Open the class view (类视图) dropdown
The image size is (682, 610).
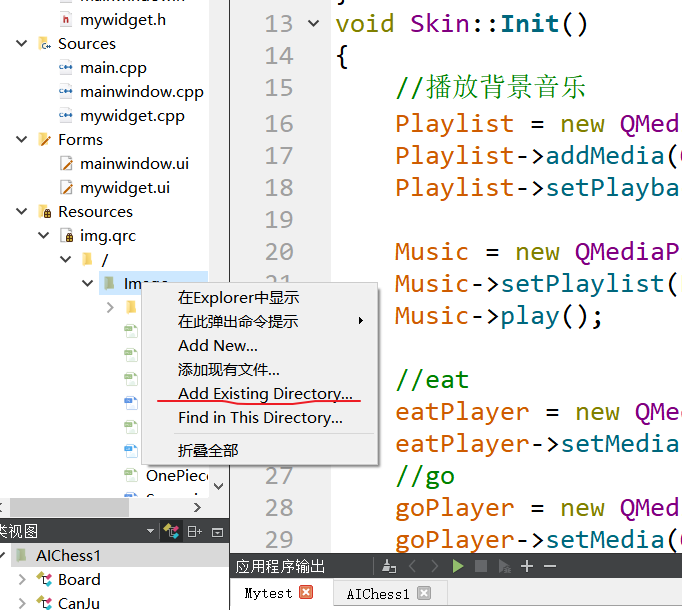point(150,531)
